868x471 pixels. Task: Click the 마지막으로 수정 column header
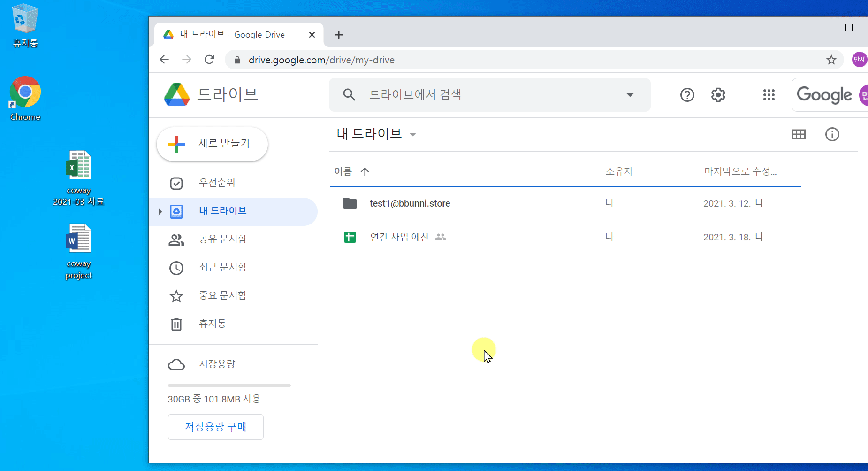coord(740,171)
